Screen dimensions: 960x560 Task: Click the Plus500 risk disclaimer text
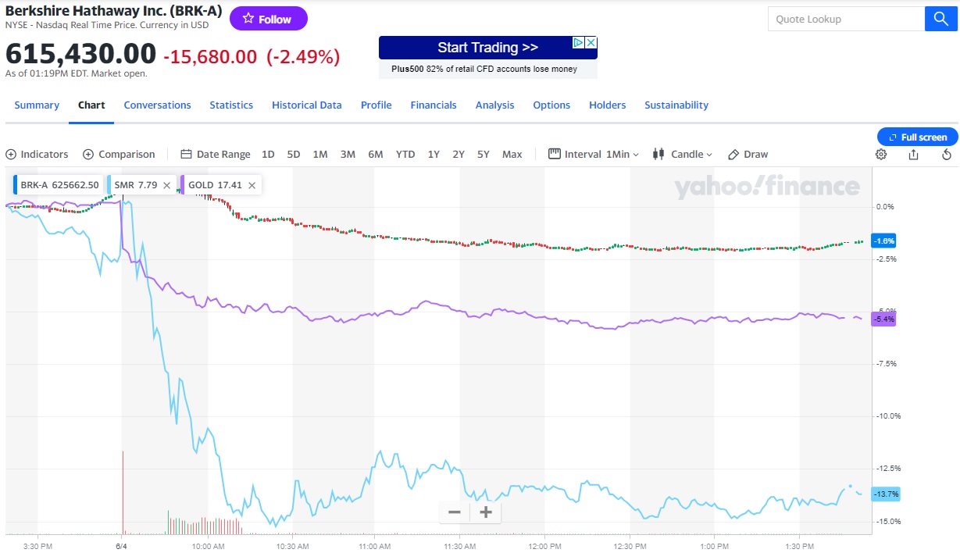click(484, 69)
